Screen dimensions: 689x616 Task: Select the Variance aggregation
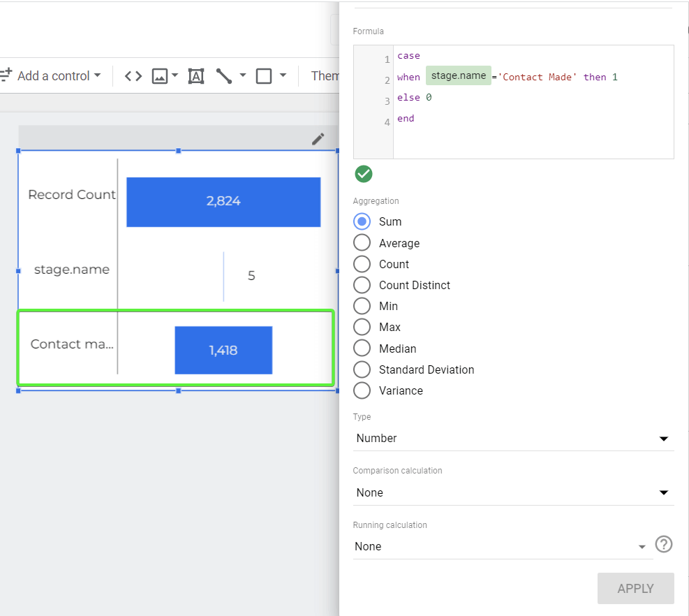pyautogui.click(x=362, y=390)
